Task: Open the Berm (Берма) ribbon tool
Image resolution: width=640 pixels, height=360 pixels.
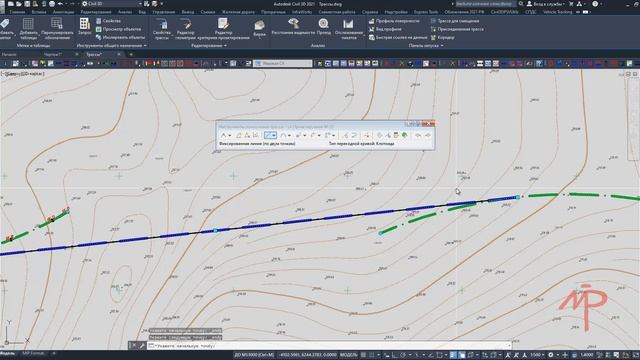Action: pos(260,29)
